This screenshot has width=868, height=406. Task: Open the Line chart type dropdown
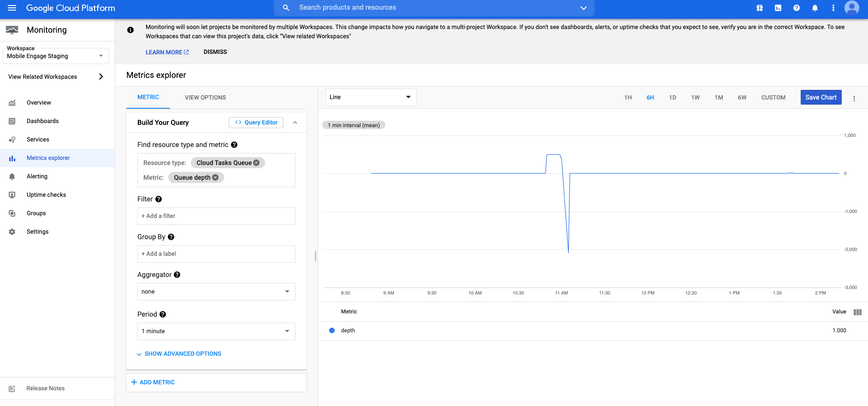pyautogui.click(x=371, y=97)
